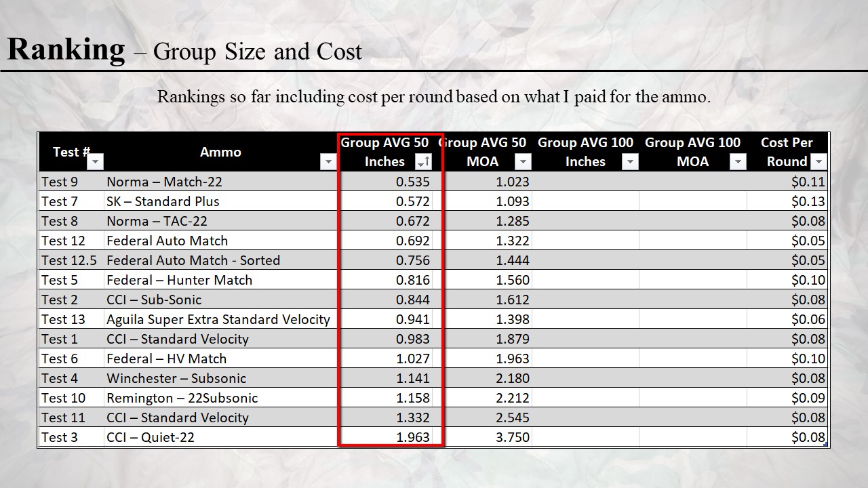Click the Ammo column header

[x=220, y=152]
